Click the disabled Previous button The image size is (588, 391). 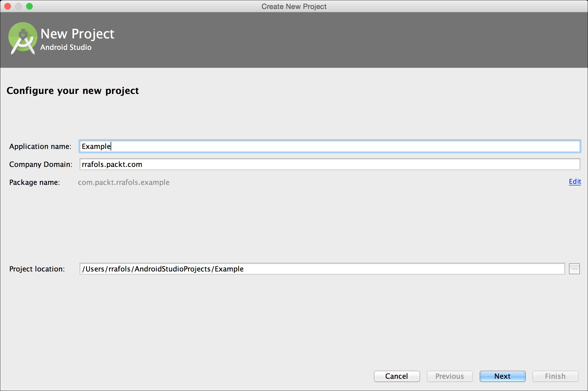449,376
